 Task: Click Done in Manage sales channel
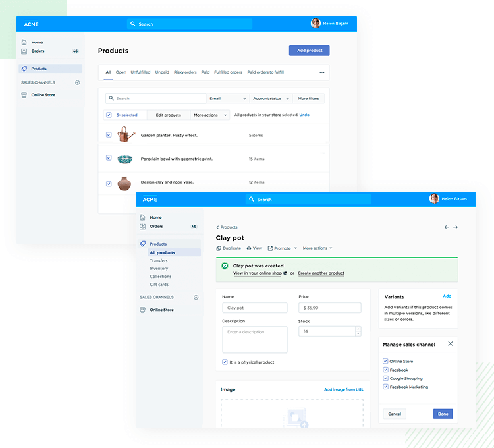(x=443, y=414)
